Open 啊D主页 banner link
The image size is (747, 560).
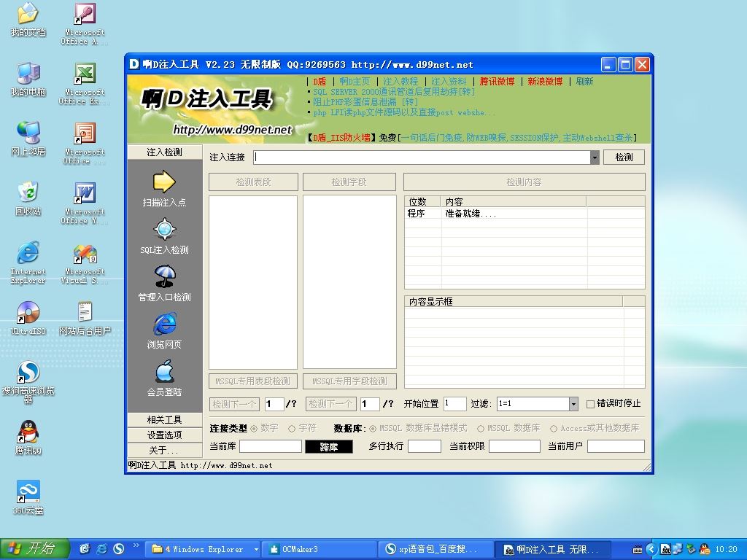click(355, 82)
